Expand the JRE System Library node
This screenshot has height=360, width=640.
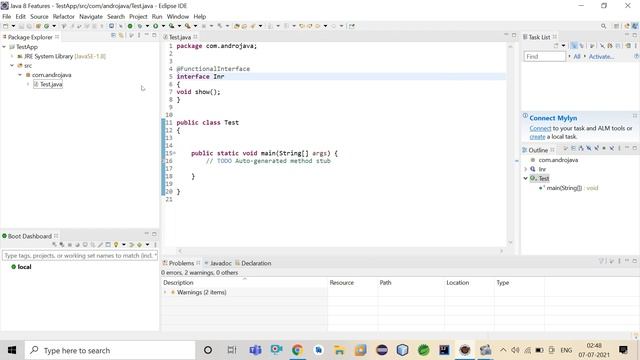point(12,56)
